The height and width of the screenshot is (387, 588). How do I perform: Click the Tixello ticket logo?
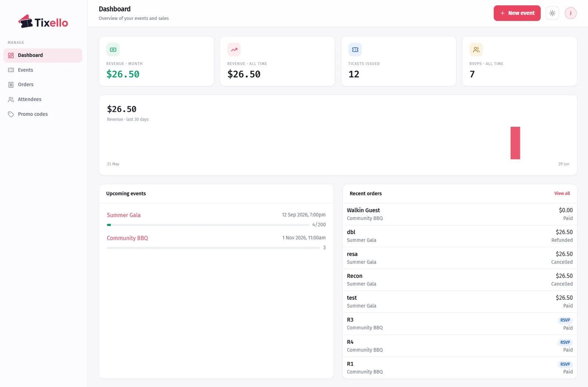coord(43,22)
